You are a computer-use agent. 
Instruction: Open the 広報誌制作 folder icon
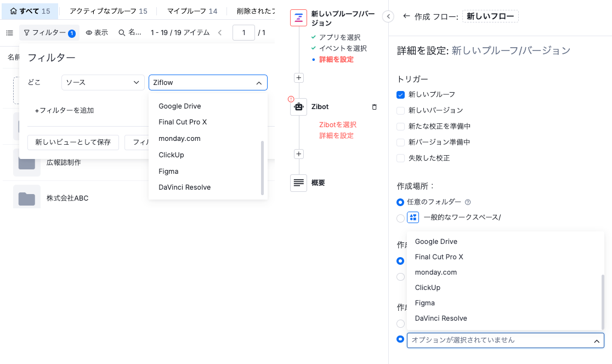(27, 162)
